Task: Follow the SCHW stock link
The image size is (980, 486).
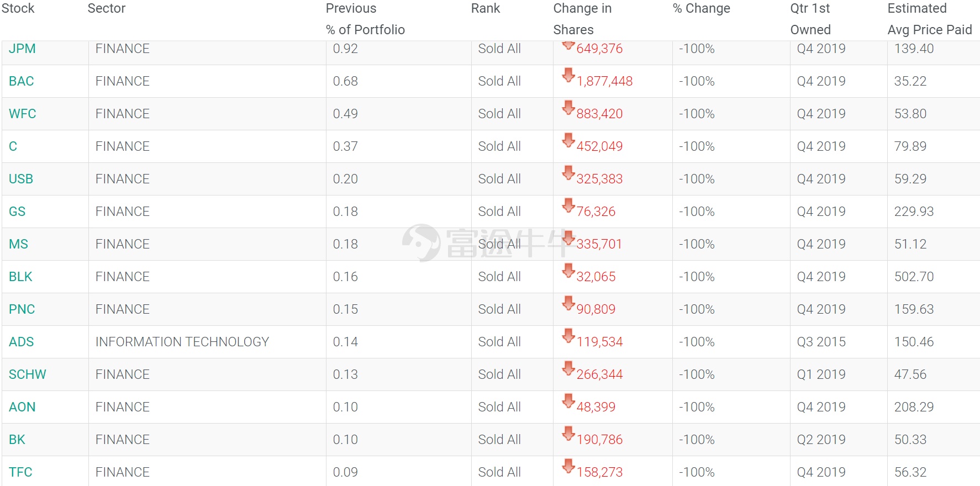Action: coord(28,374)
